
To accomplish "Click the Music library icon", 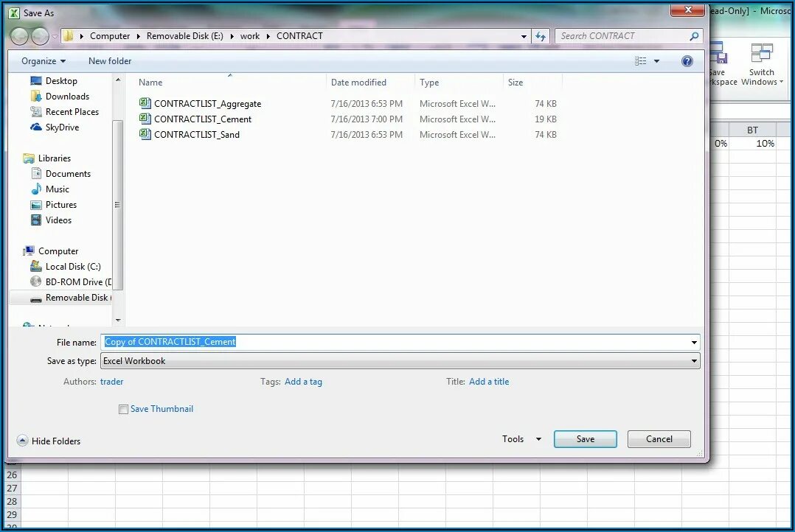I will 36,189.
